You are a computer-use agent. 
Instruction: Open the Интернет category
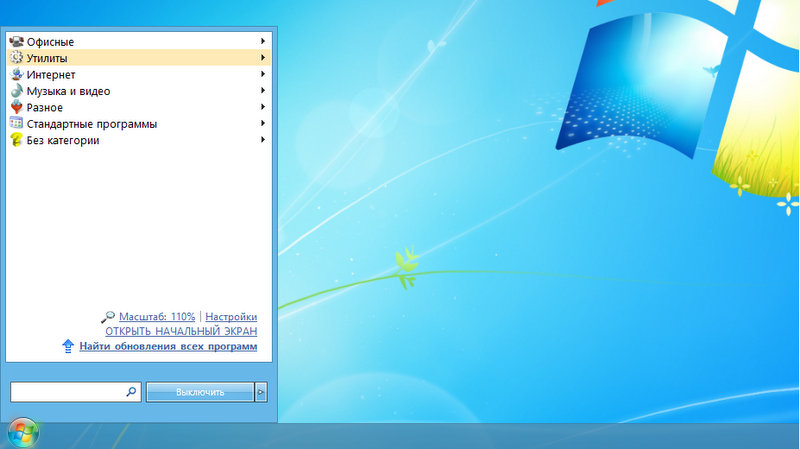[x=139, y=74]
